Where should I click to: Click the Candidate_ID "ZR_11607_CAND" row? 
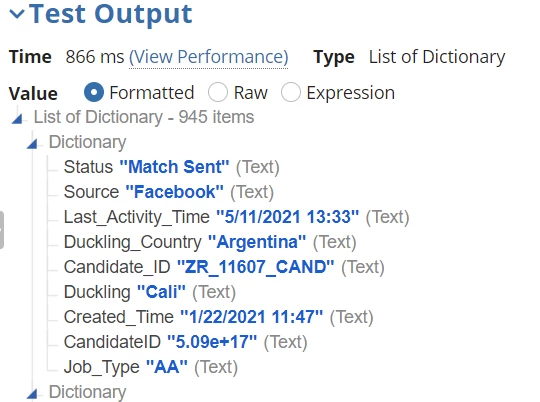click(x=224, y=267)
